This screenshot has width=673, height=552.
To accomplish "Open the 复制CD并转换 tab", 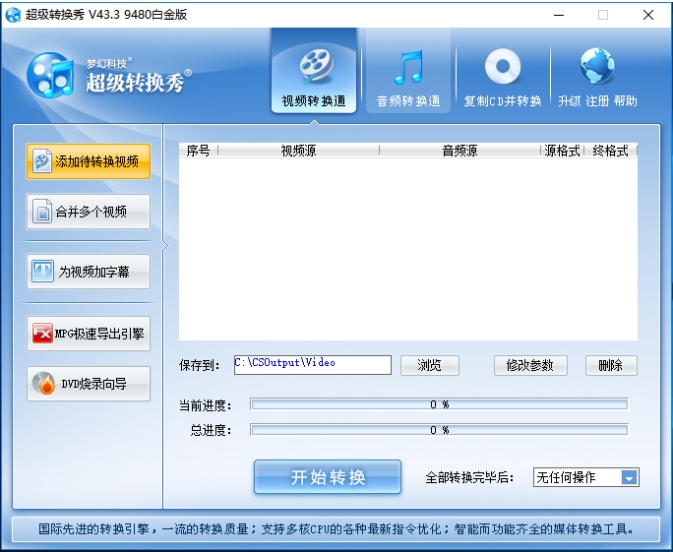I will pyautogui.click(x=503, y=77).
